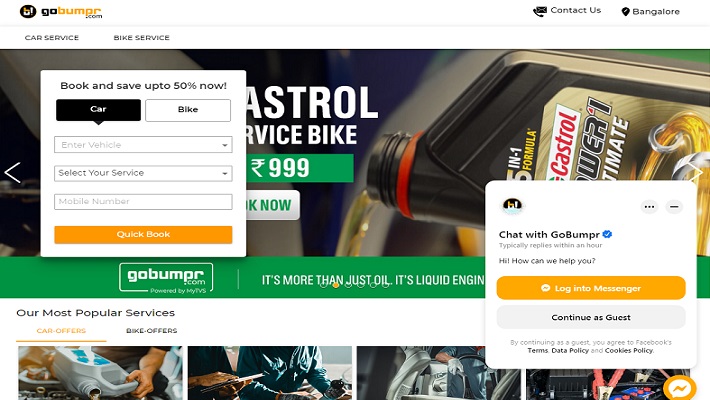Click the location pin icon beside Bangalore
710x400 pixels.
click(625, 12)
